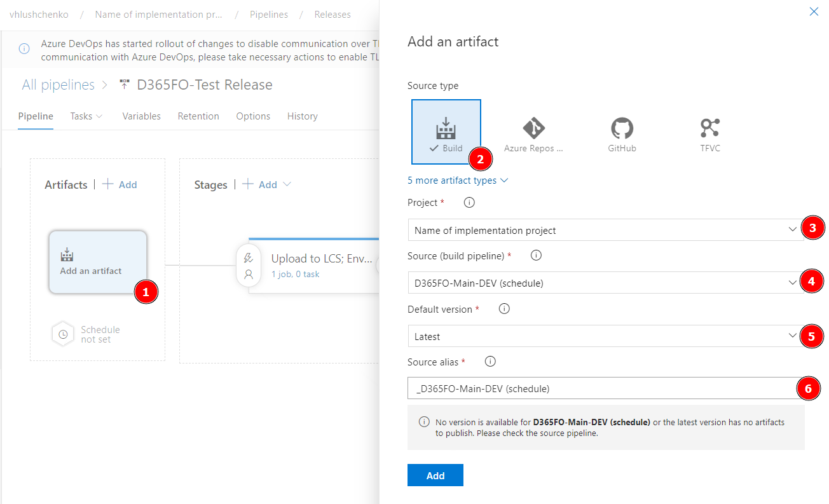Switch to the Variables tab

[141, 116]
